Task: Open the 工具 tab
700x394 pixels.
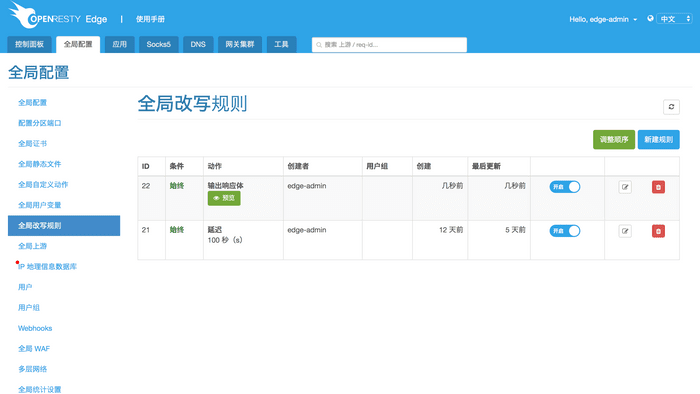Action: pos(281,45)
